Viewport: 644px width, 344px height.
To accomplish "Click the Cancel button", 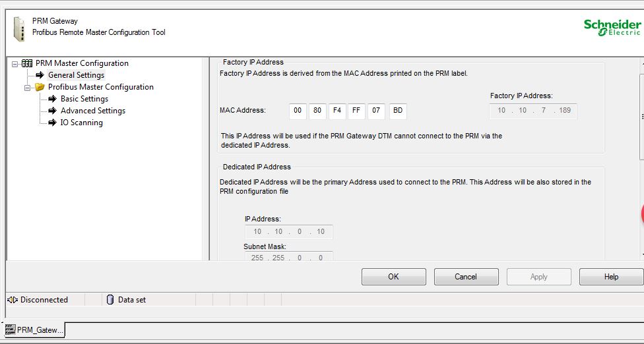I will click(466, 277).
